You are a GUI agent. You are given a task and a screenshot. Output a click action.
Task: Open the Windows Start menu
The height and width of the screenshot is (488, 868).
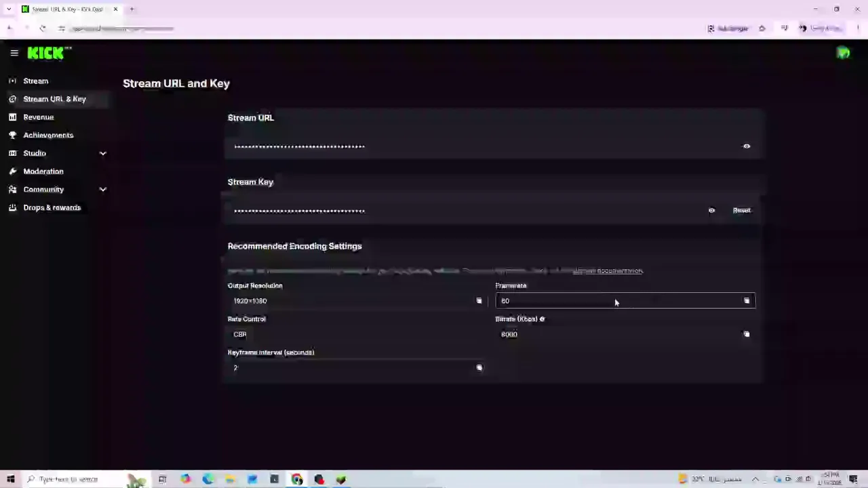coord(10,479)
